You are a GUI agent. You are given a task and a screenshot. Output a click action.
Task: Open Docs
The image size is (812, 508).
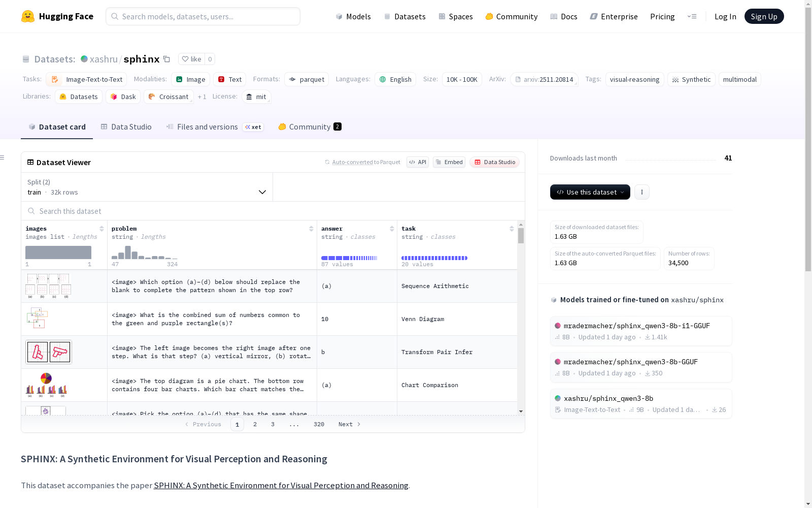[564, 16]
